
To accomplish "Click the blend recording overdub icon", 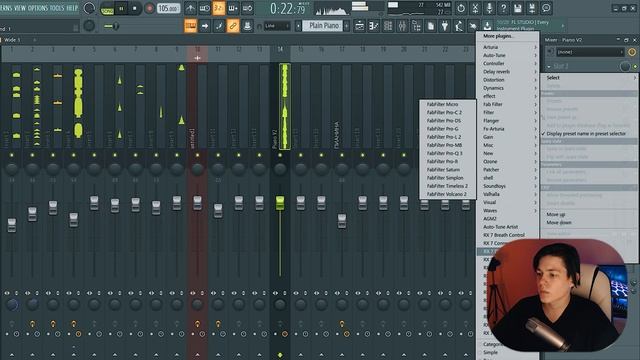I will [x=233, y=8].
